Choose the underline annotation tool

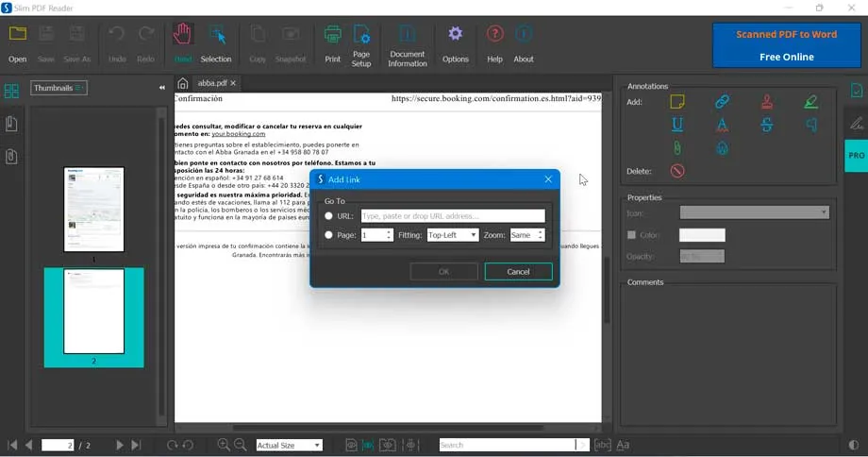pyautogui.click(x=677, y=125)
